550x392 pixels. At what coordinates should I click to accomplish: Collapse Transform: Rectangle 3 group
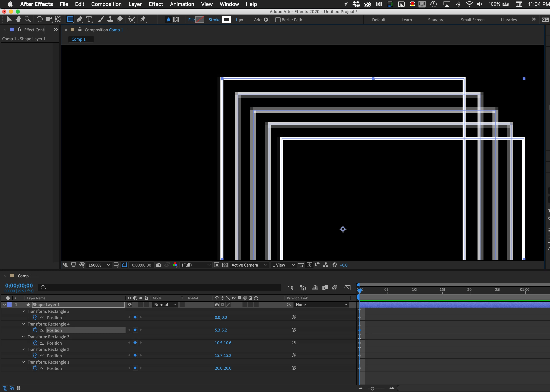tap(23, 337)
